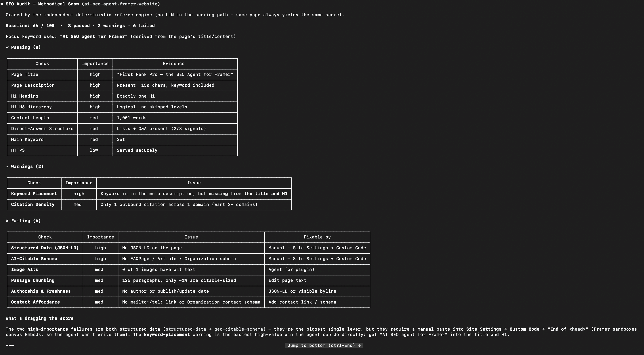This screenshot has width=644, height=355.
Task: Click the "0 of 1 images have alt text" cell
Action: coord(191,269)
